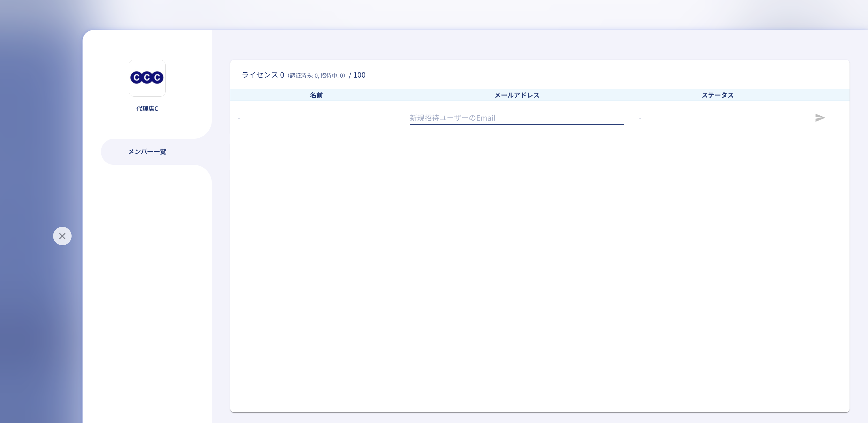Click the empty member table area
This screenshot has width=868, height=423.
point(539,270)
